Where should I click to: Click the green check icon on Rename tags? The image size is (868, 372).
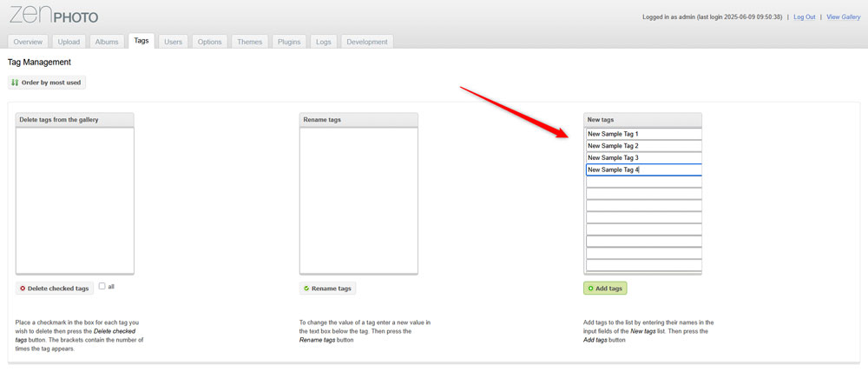306,289
